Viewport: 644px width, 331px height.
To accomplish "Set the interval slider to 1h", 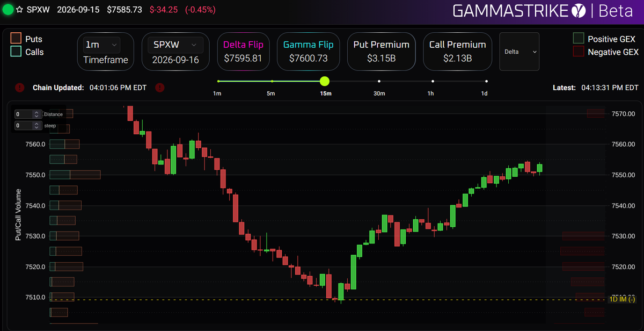I will 433,81.
